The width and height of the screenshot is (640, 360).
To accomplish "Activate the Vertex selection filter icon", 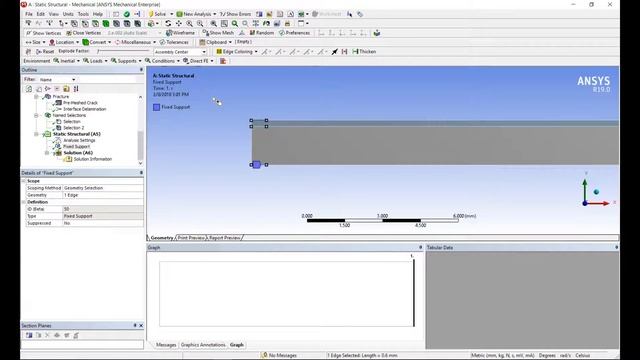I will click(x=74, y=23).
